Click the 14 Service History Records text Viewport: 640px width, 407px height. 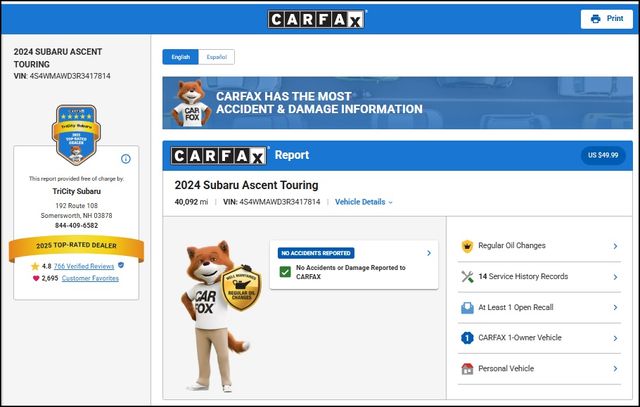point(523,276)
